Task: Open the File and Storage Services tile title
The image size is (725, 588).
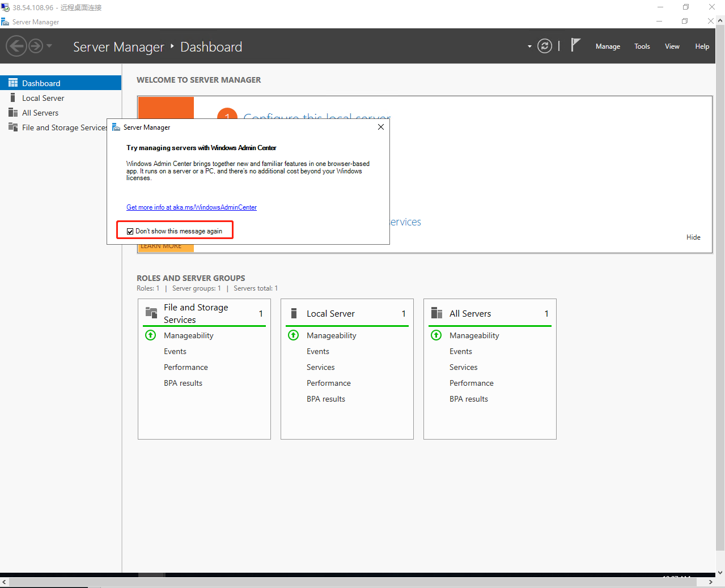Action: click(196, 313)
